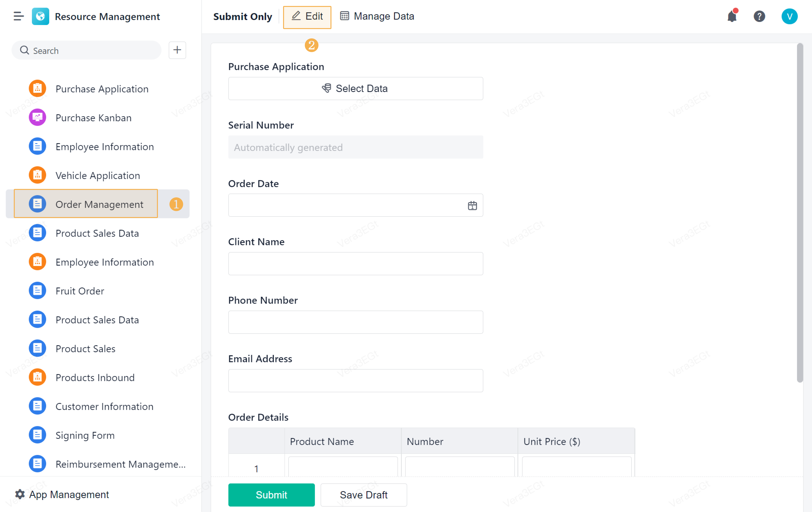812x512 pixels.
Task: Click the Edit toolbar button
Action: (307, 17)
